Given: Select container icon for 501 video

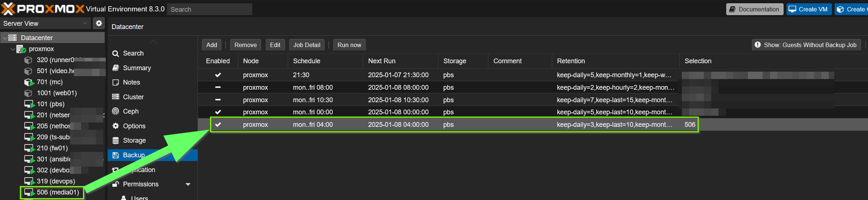Looking at the screenshot, I should [x=28, y=71].
